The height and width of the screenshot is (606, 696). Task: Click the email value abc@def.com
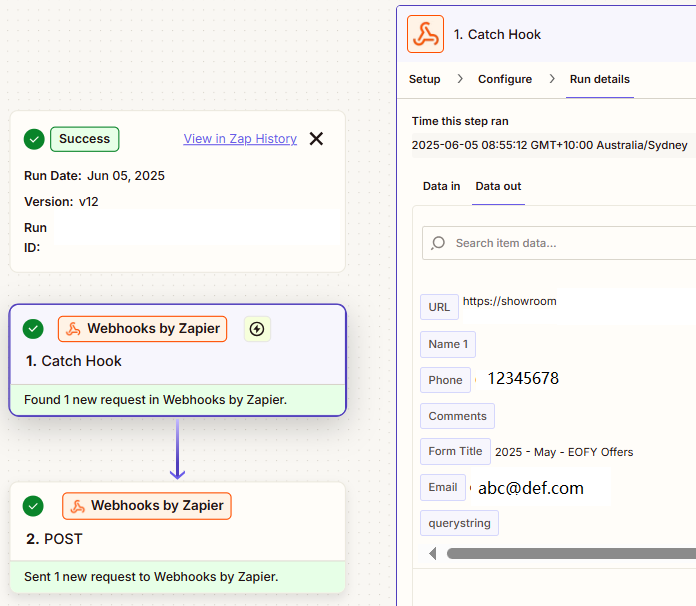[x=530, y=488]
